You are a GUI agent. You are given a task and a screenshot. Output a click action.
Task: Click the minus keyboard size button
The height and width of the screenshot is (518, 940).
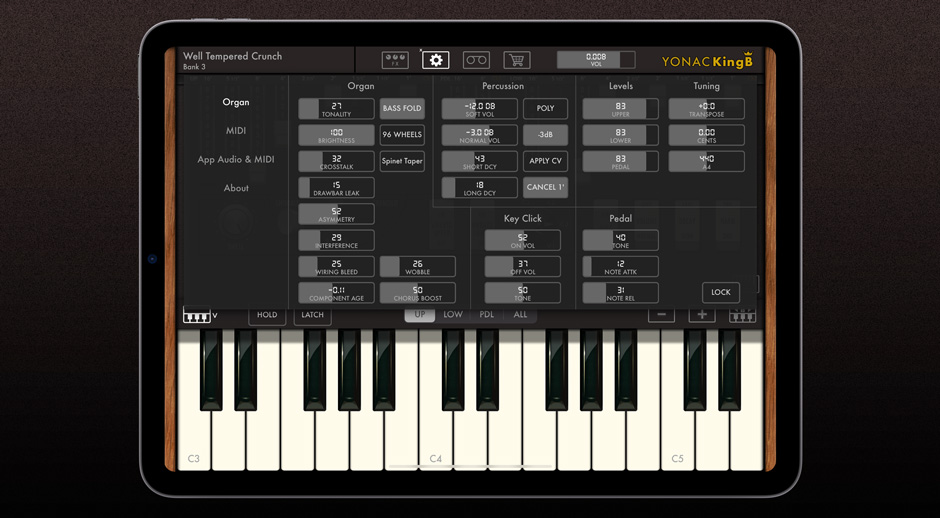tap(661, 315)
